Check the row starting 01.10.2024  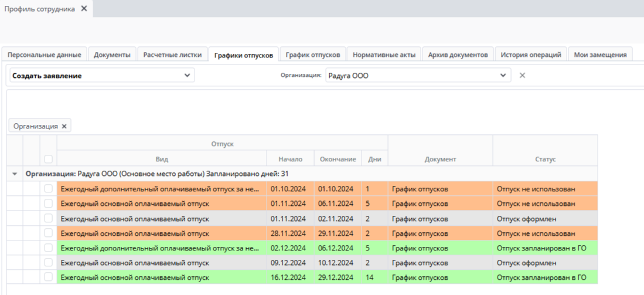(x=49, y=189)
